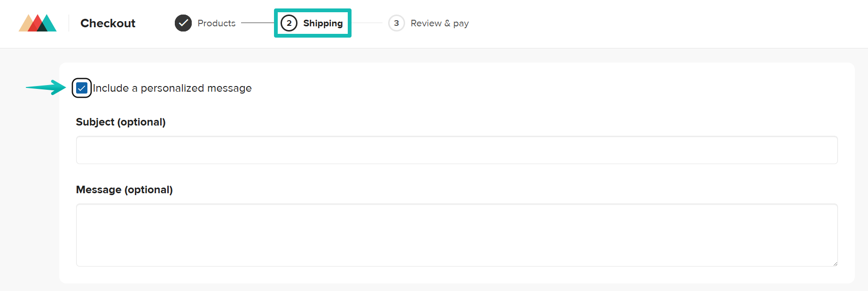Toggle the personalized message checkbox
Screen dimensions: 868x291
pos(82,87)
